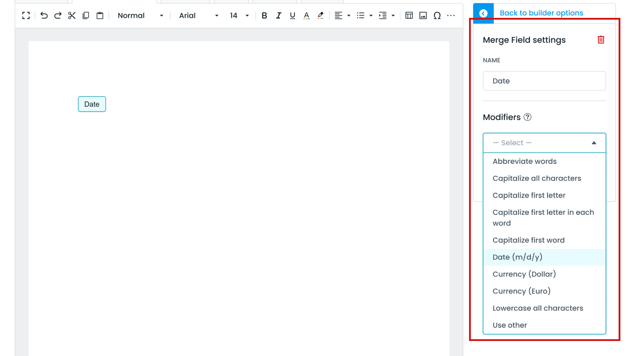Click the font color swatch icon
The image size is (644, 356).
(306, 15)
